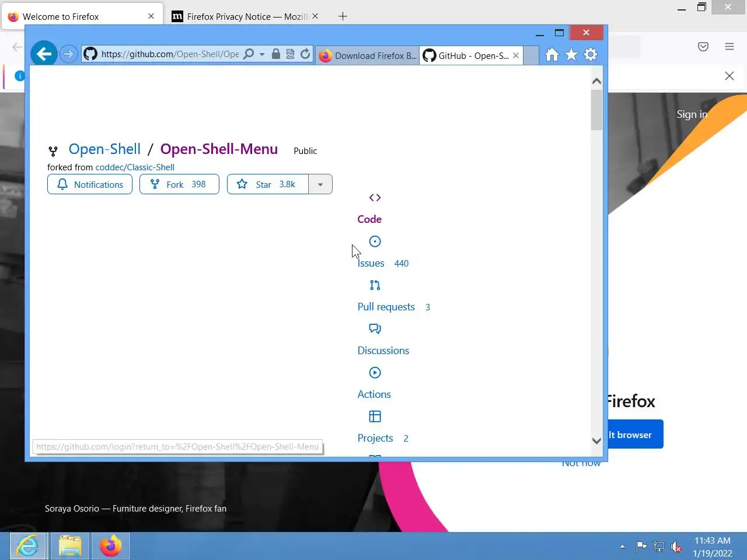Click the Star 3.8k button
Image resolution: width=747 pixels, height=560 pixels.
pyautogui.click(x=268, y=184)
